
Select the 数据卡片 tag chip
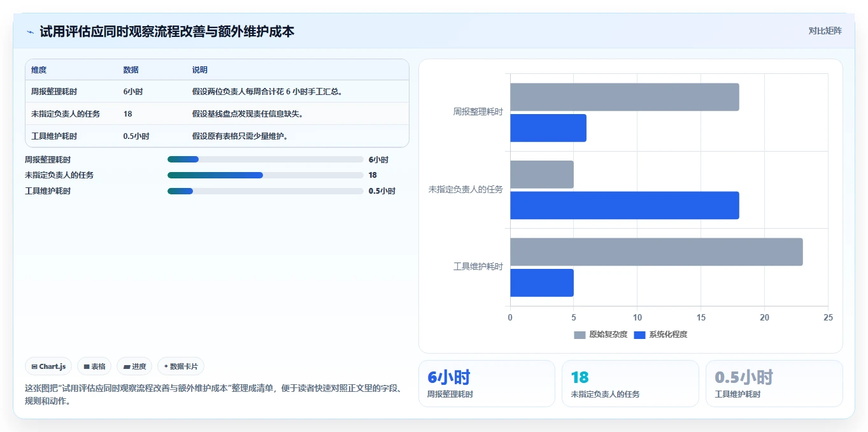181,366
